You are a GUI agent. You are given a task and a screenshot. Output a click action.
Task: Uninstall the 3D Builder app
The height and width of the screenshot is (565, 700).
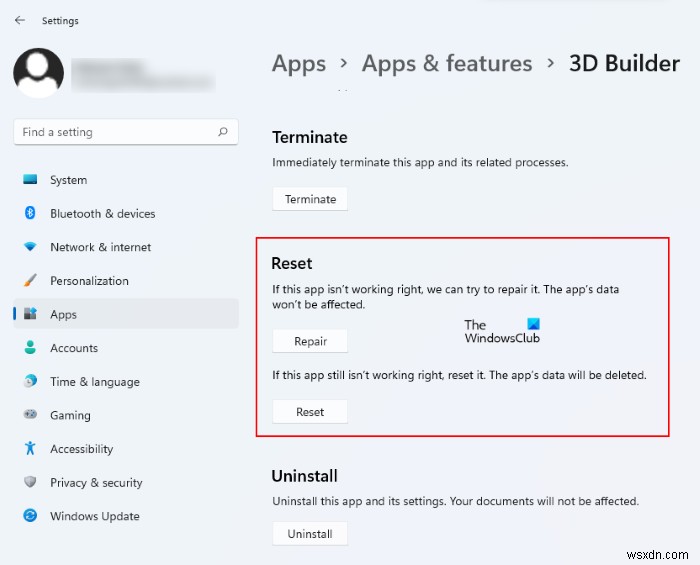pos(310,534)
